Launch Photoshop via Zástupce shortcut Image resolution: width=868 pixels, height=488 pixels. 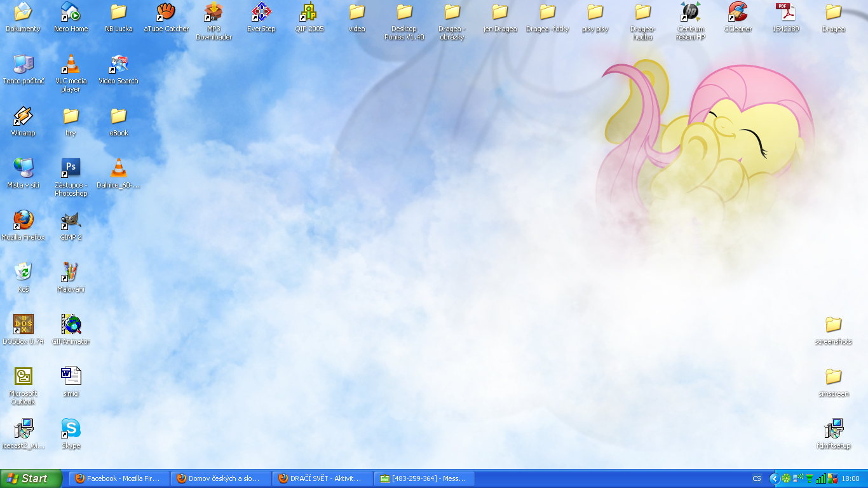click(x=71, y=177)
